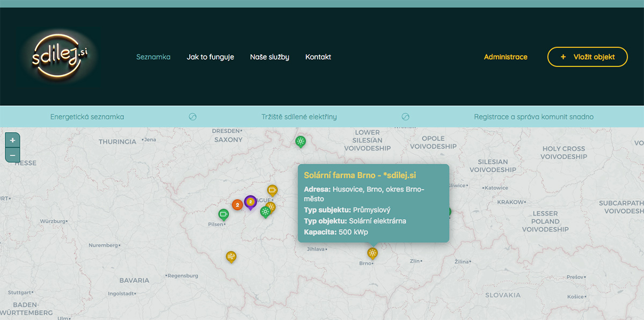
Task: Click the Solární farma Brno popup title
Action: point(360,176)
